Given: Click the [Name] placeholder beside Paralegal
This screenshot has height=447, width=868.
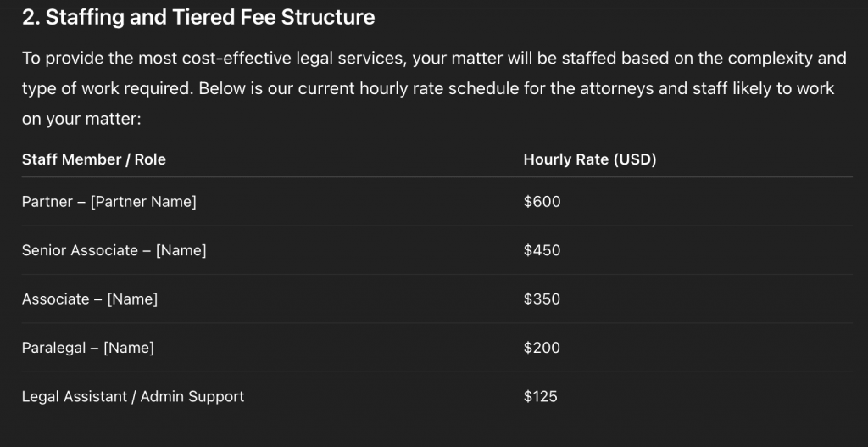Looking at the screenshot, I should 129,347.
